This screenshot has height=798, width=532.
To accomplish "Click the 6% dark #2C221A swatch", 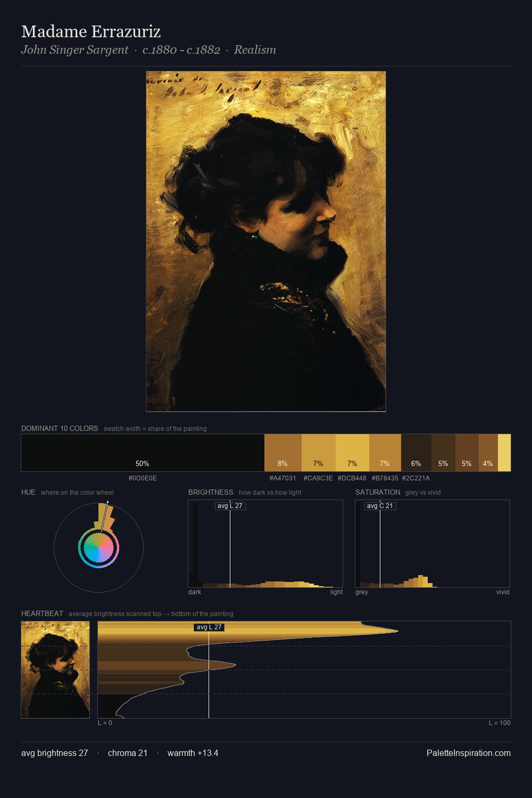I will coord(416,453).
